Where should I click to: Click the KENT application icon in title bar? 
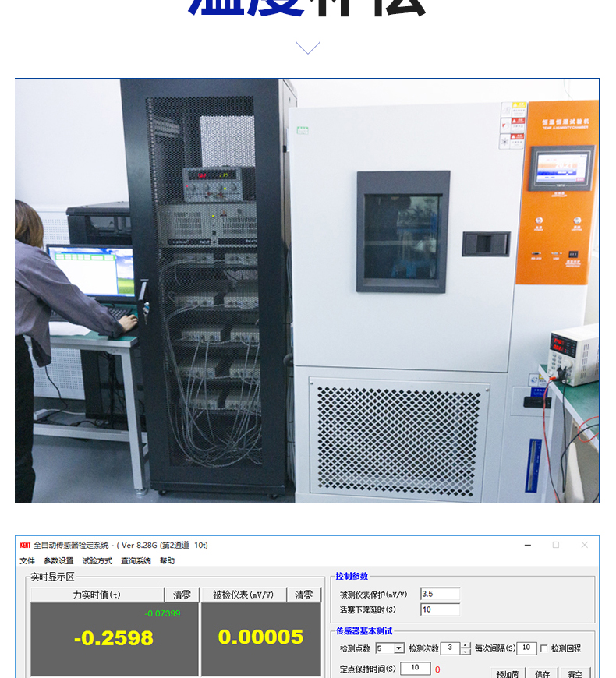pyautogui.click(x=25, y=545)
